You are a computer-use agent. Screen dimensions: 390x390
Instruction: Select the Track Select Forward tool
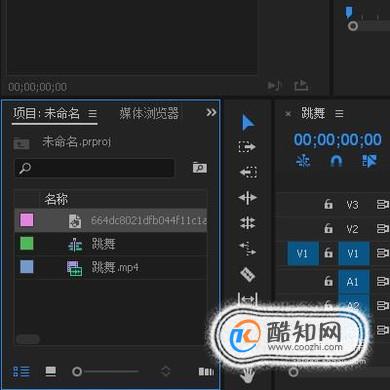click(x=247, y=147)
